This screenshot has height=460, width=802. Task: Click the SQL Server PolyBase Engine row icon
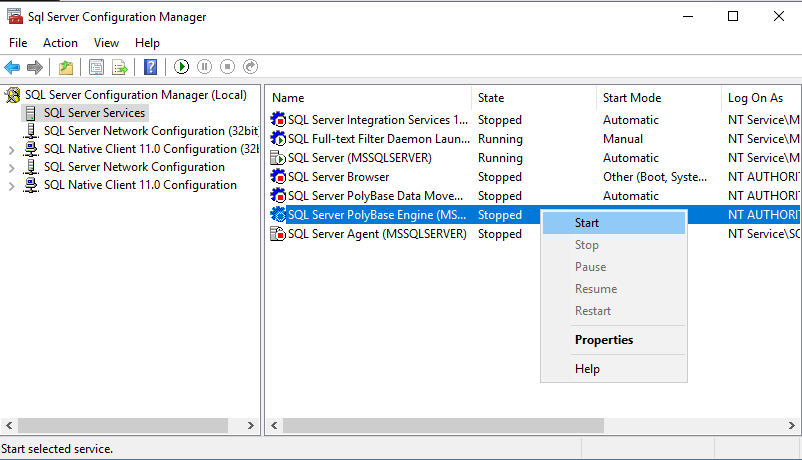278,214
